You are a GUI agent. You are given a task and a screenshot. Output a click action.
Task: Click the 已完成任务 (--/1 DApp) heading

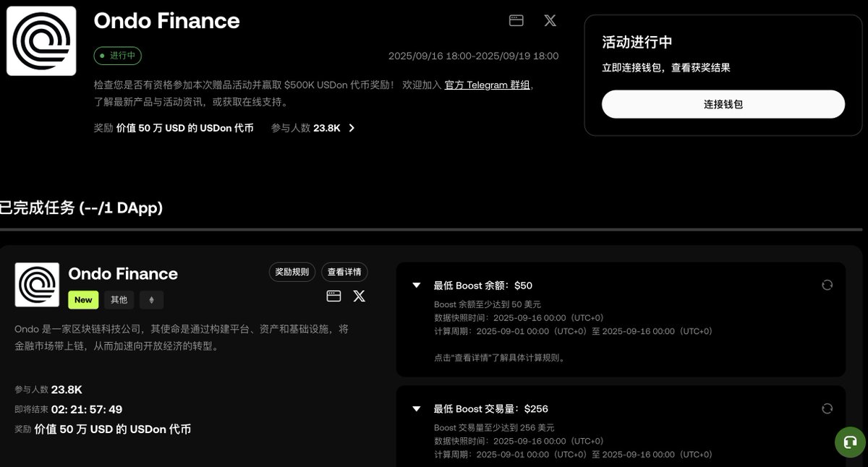[x=81, y=208]
